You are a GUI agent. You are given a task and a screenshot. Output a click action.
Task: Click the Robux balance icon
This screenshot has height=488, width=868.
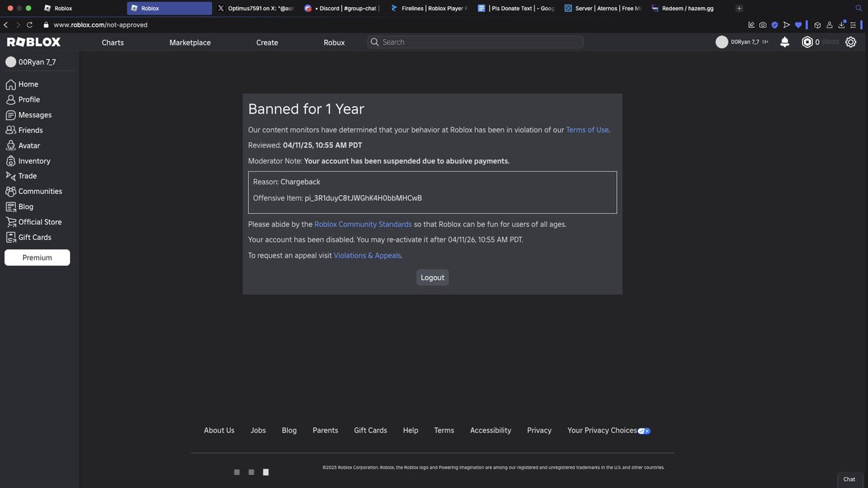tap(807, 42)
